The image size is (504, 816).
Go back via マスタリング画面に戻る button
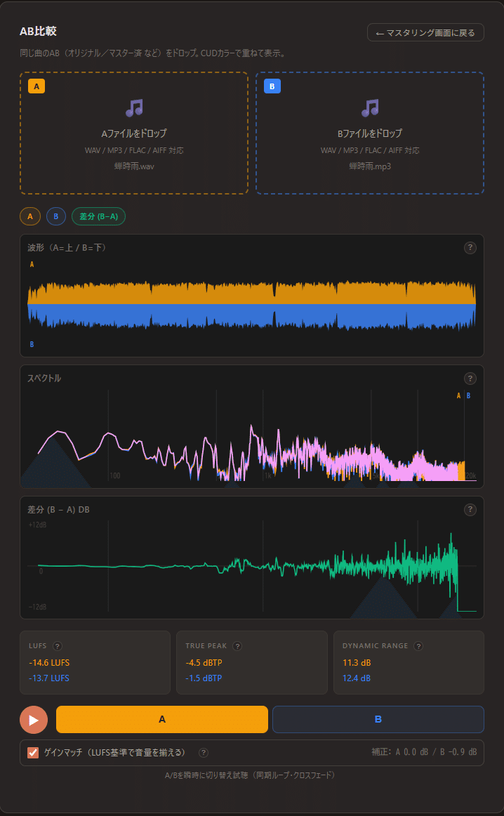(x=425, y=32)
